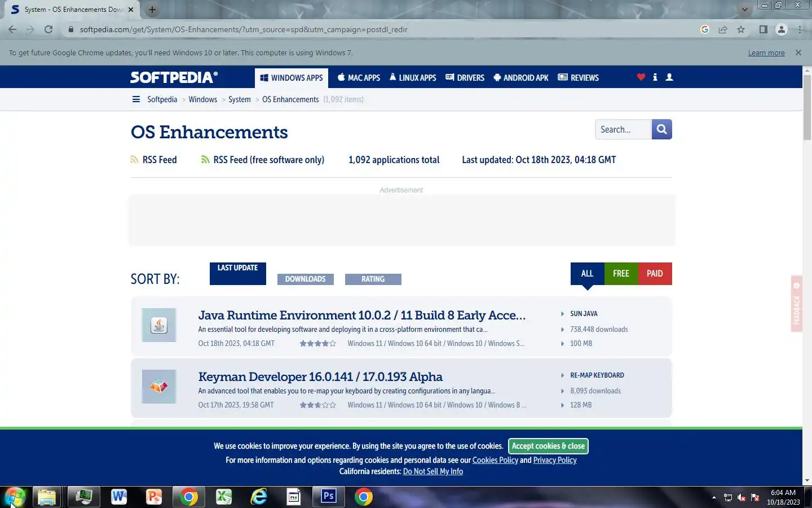
Task: Click the Softpedia breadcrumb link
Action: point(162,99)
